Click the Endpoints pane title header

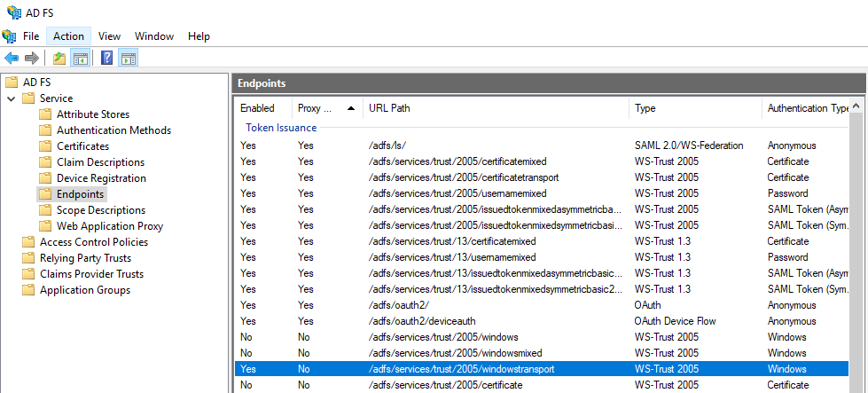[549, 83]
